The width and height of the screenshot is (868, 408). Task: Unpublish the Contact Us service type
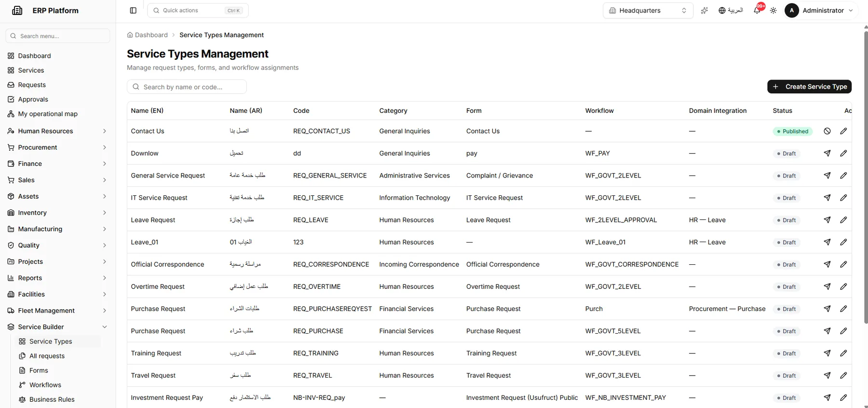pyautogui.click(x=827, y=131)
